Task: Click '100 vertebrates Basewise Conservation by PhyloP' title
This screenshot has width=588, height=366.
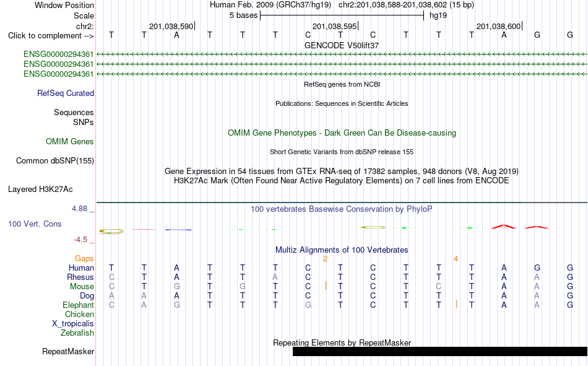Action: point(342,209)
